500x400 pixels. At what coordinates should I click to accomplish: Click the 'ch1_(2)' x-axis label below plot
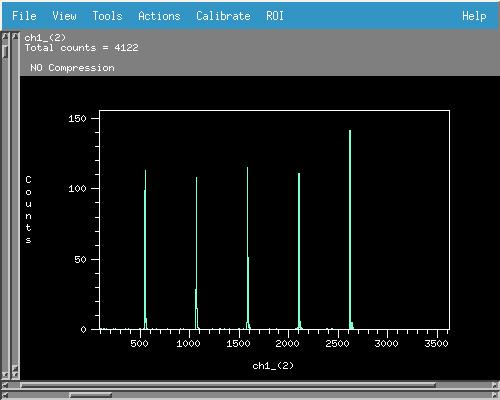pos(273,366)
